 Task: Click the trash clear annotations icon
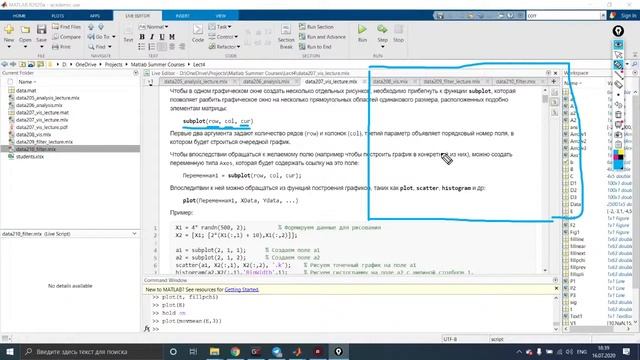[x=618, y=115]
